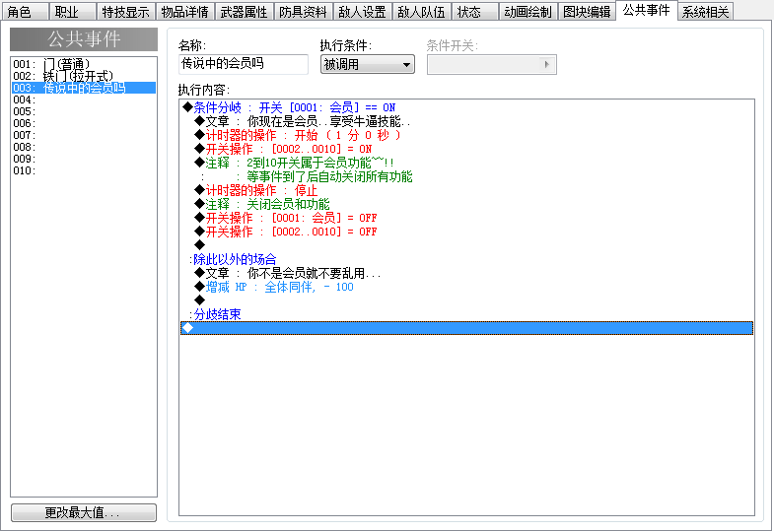Select the 公共事件 tab
This screenshot has width=774, height=532.
(647, 11)
